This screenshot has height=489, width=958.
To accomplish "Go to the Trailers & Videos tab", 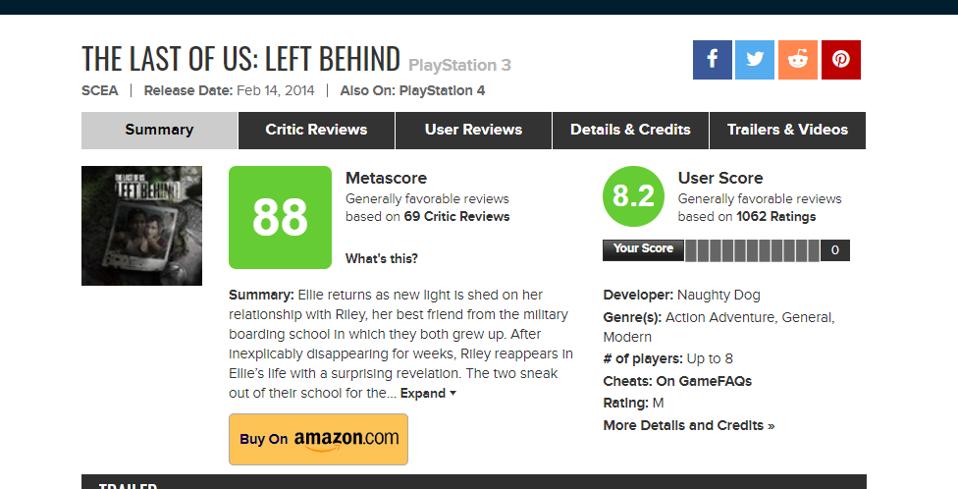I will point(787,130).
